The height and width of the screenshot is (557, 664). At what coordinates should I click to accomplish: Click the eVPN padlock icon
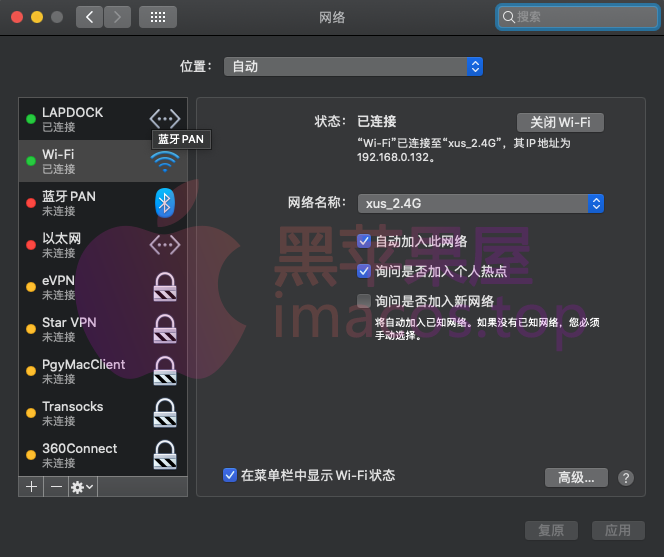[164, 287]
